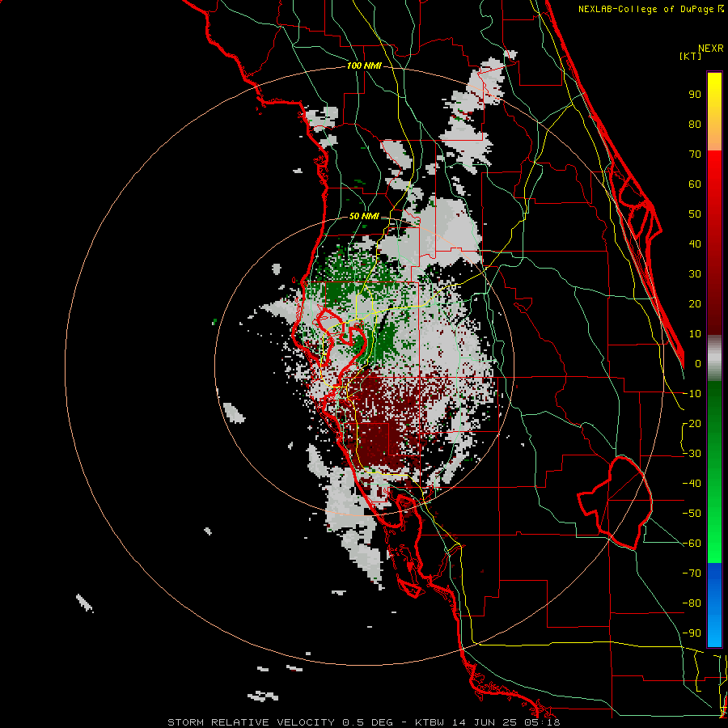
Task: Click the -20 knot scale label
Action: coord(692,424)
